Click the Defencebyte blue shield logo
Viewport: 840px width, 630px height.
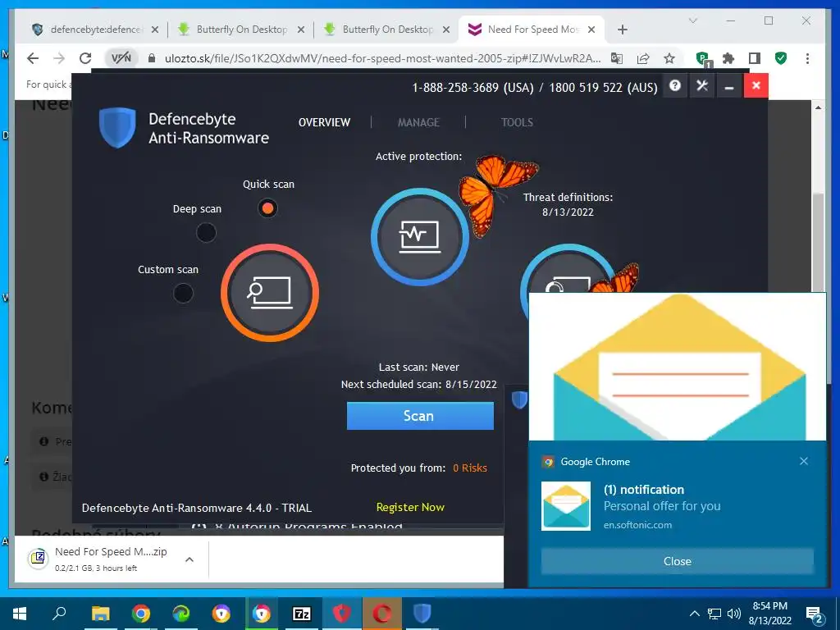click(117, 127)
